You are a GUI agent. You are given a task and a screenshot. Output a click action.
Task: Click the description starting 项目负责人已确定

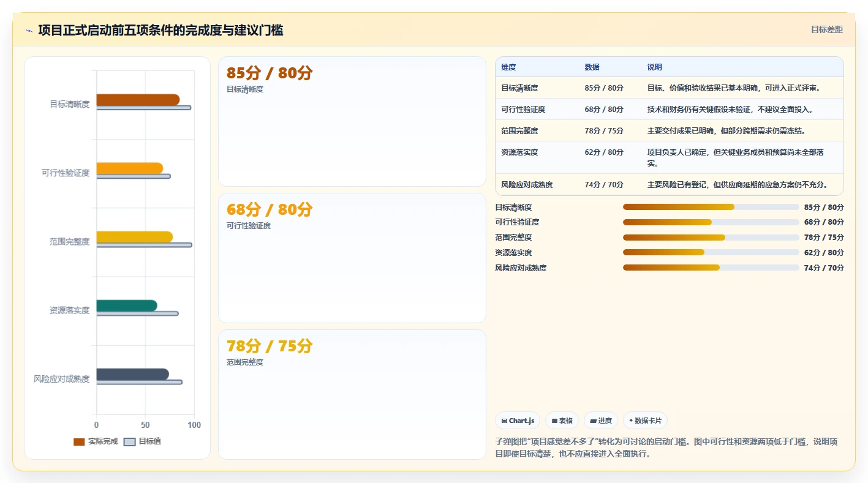click(x=741, y=158)
